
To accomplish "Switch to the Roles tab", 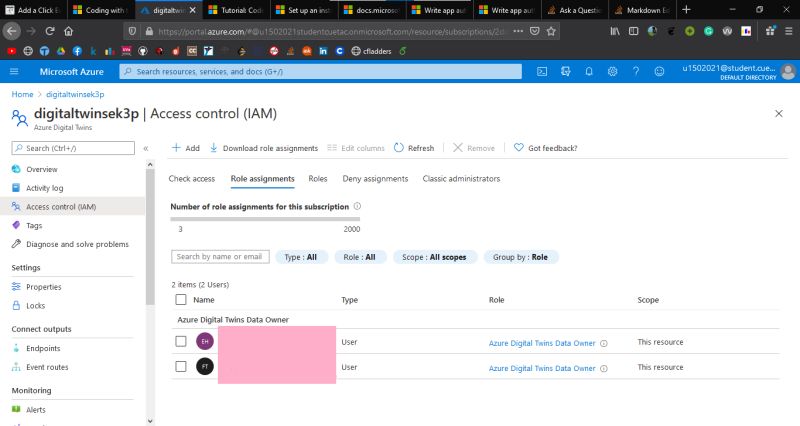I will (x=318, y=179).
